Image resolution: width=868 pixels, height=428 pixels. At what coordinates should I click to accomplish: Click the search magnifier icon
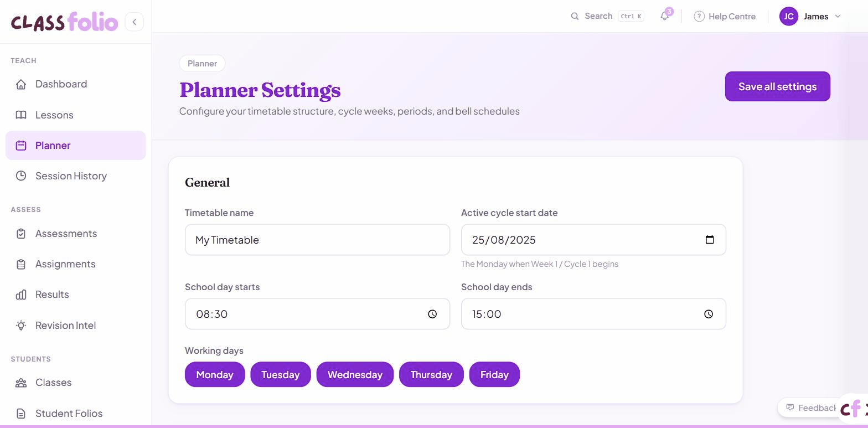pos(575,16)
